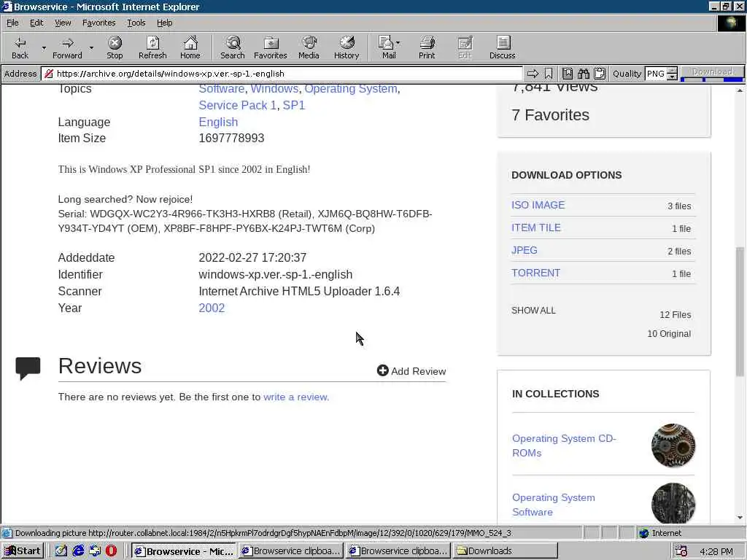Click the binoculars find icon
Viewport: 747px width, 560px height.
(x=584, y=74)
